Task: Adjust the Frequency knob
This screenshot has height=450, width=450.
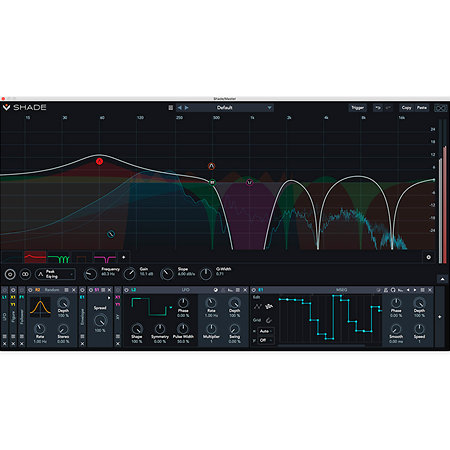Action: pos(90,274)
